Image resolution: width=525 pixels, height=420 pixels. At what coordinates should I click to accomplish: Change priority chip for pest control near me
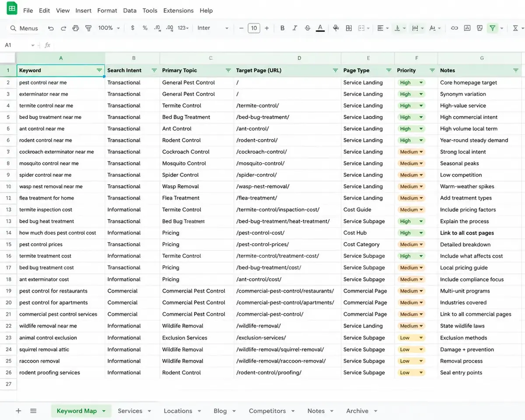[x=411, y=82]
